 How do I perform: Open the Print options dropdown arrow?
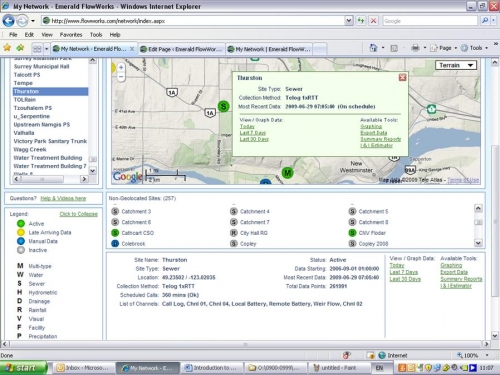point(425,48)
